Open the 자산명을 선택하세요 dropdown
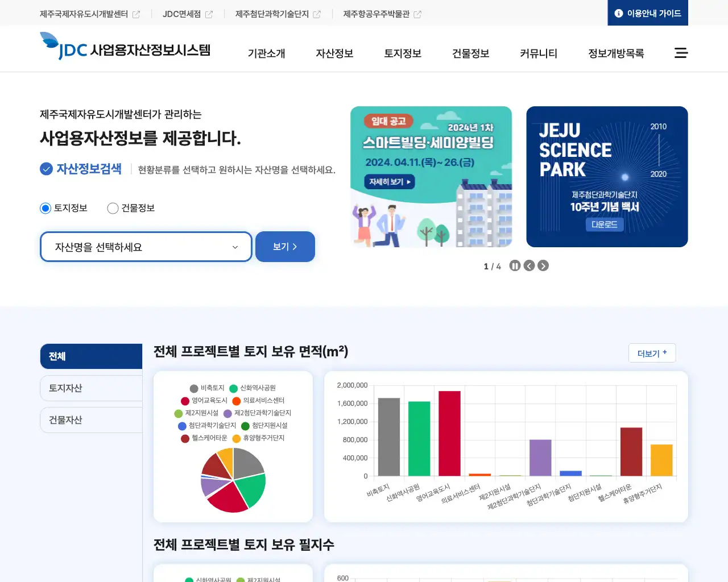The width and height of the screenshot is (728, 582). click(146, 247)
